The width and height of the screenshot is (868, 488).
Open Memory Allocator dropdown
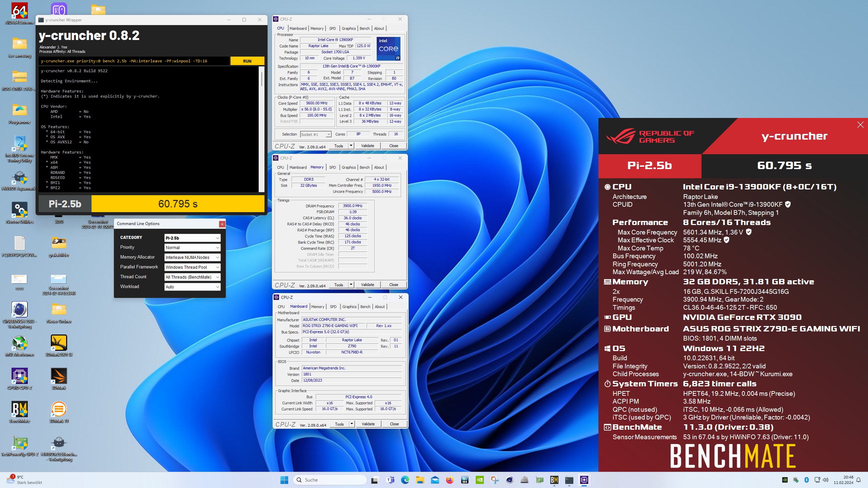pyautogui.click(x=192, y=258)
